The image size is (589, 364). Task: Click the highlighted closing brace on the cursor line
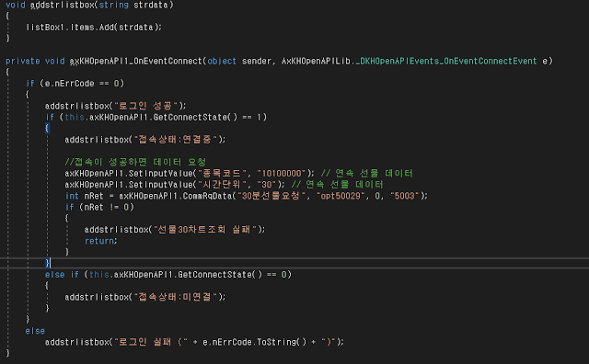click(x=47, y=263)
